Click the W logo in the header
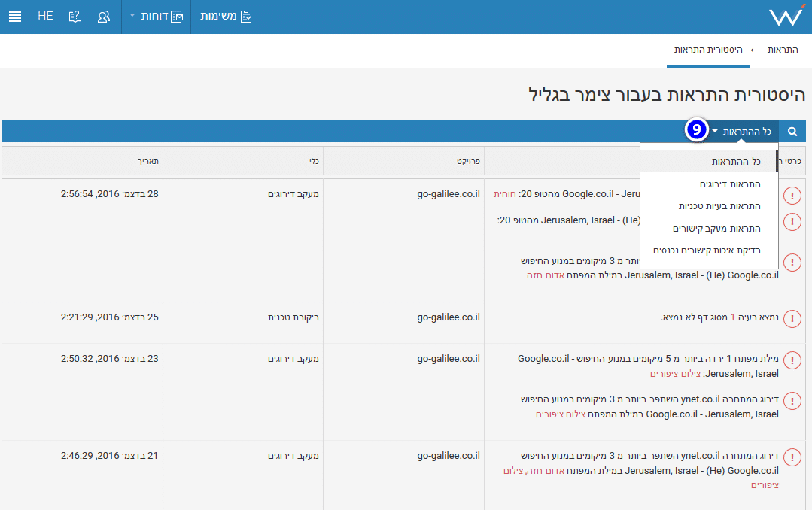Image resolution: width=812 pixels, height=510 pixels. [786, 16]
